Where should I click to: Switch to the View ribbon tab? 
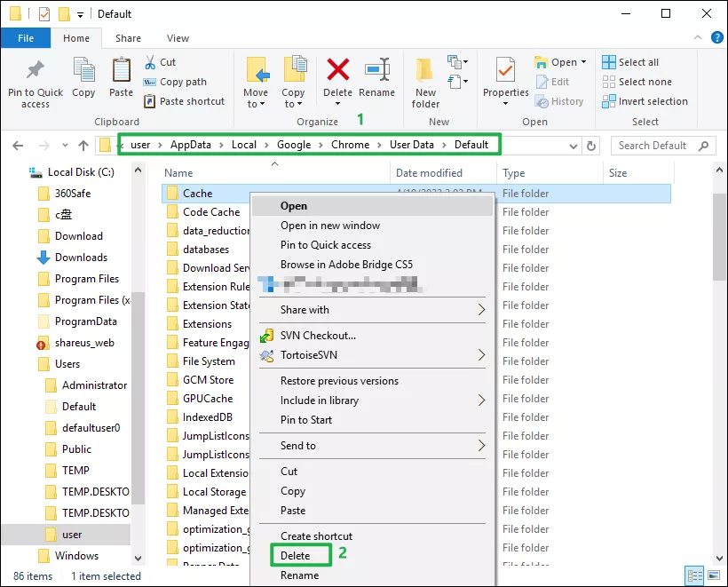[178, 38]
